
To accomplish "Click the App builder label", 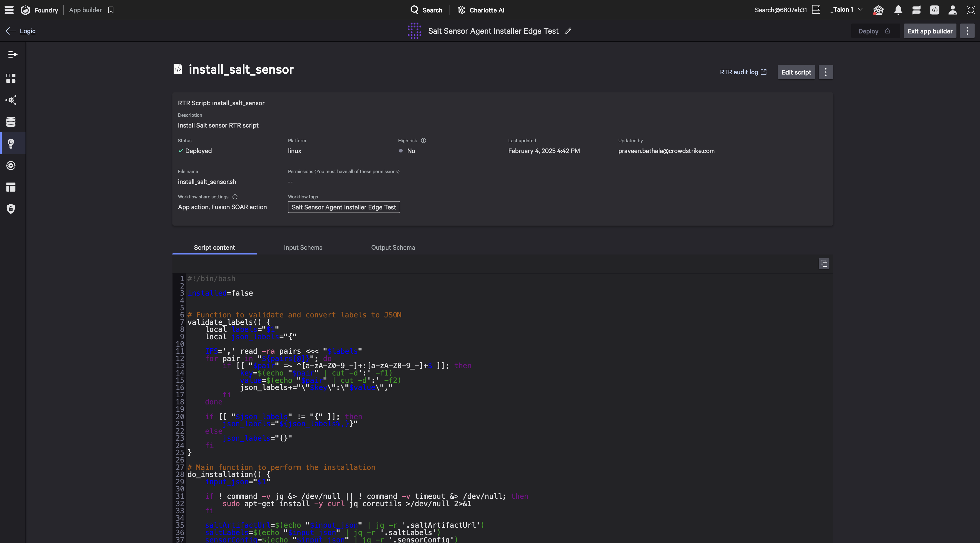I will [x=85, y=10].
